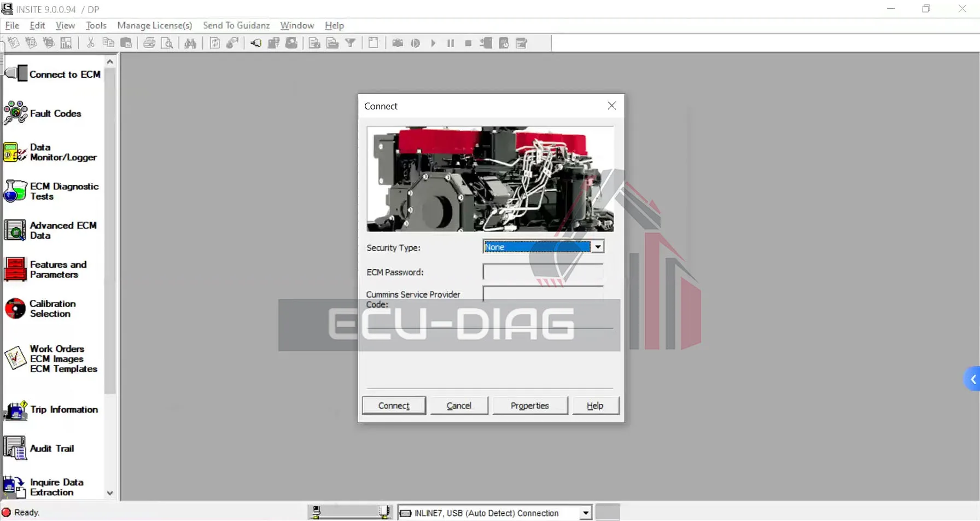Image resolution: width=980 pixels, height=521 pixels.
Task: Click the camera snapshot toolbar icon
Action: click(x=398, y=43)
